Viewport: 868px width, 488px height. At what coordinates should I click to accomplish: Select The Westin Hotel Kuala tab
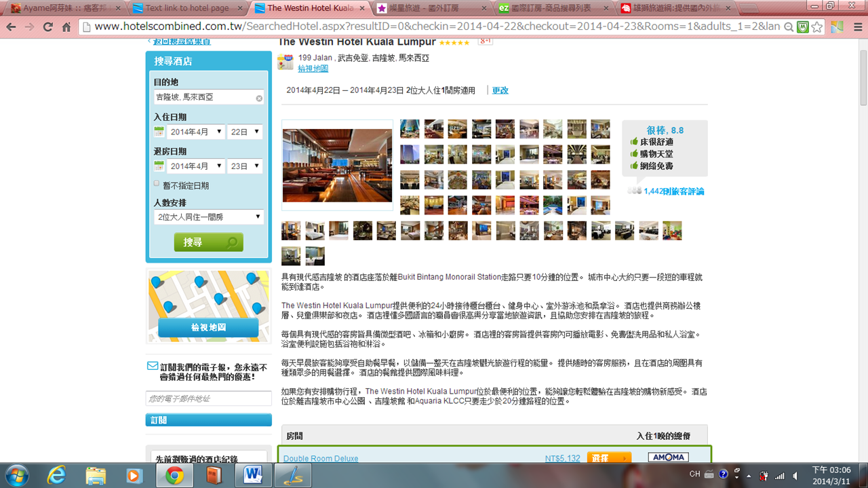pos(309,8)
